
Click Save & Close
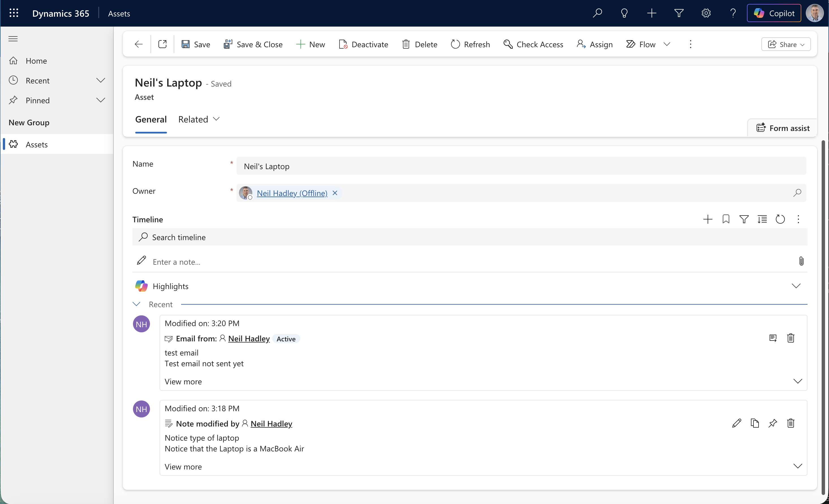(x=253, y=44)
